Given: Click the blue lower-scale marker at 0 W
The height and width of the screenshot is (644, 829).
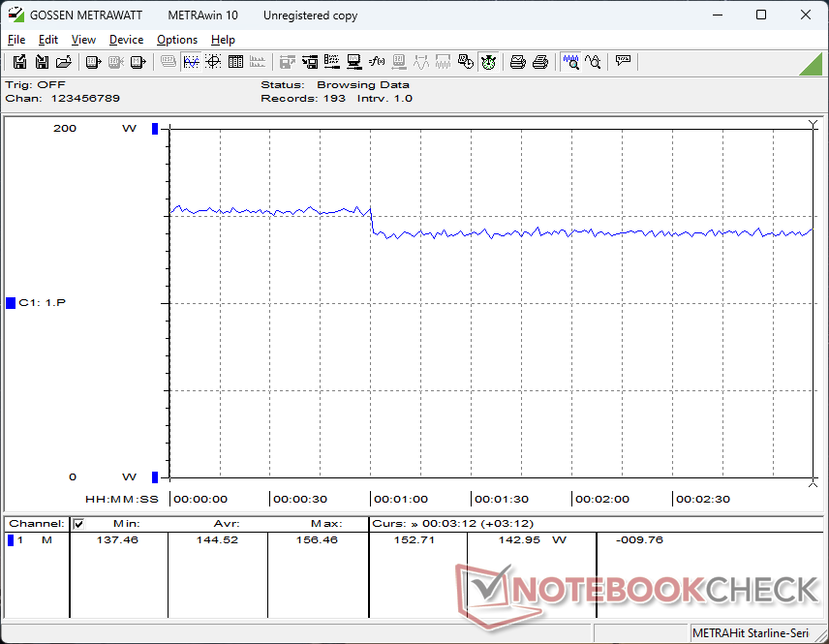Looking at the screenshot, I should click(155, 476).
